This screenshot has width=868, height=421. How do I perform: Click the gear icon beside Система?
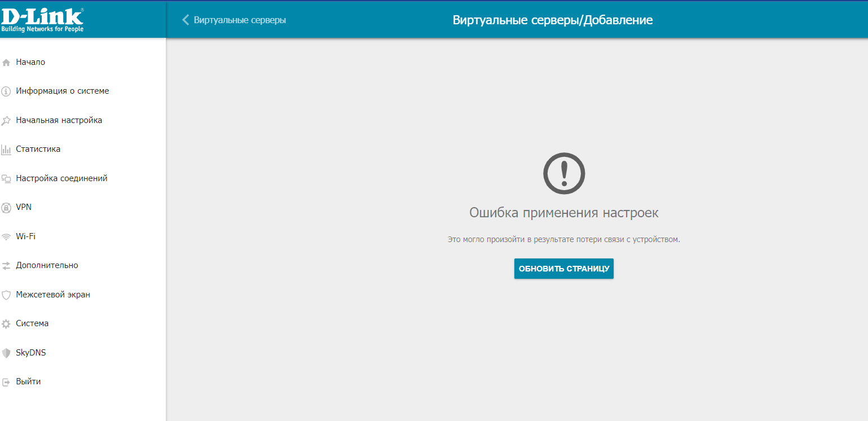tap(6, 324)
